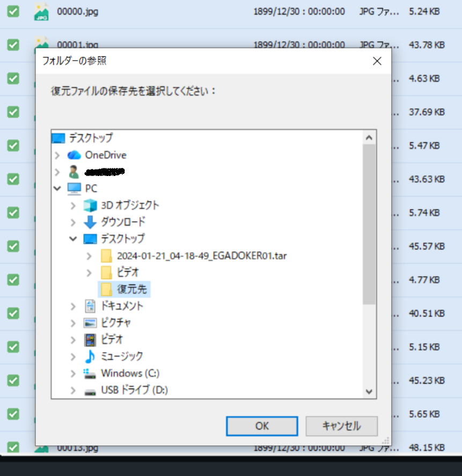Click the PC computer icon

point(74,188)
